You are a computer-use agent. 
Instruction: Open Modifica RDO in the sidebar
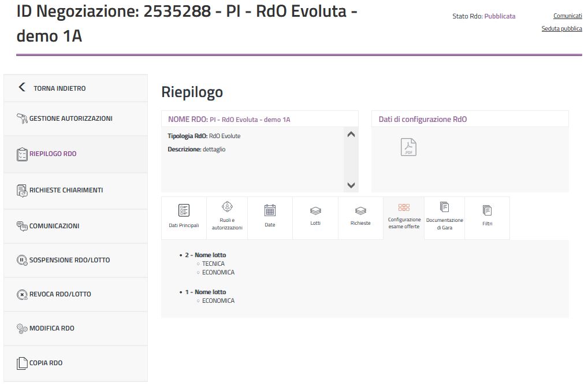[x=51, y=328]
